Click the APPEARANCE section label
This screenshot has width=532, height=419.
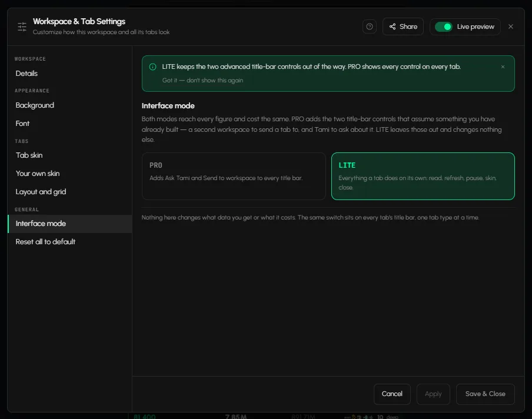[32, 91]
